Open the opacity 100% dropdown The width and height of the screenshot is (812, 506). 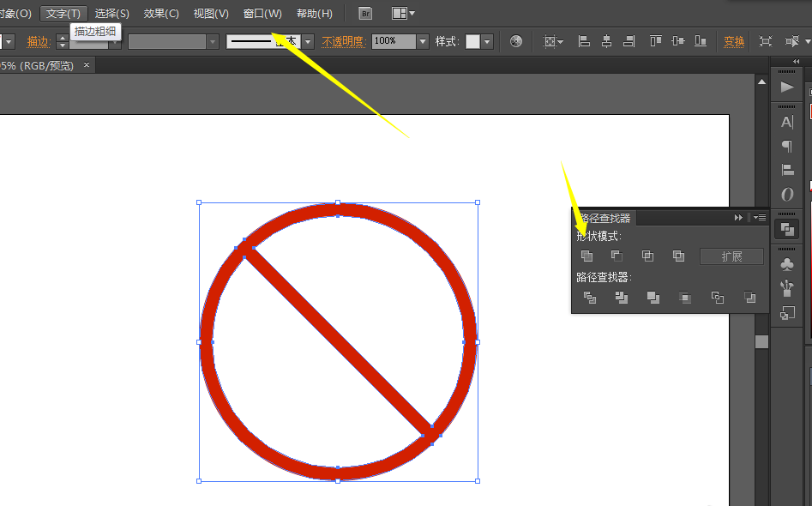pyautogui.click(x=421, y=40)
